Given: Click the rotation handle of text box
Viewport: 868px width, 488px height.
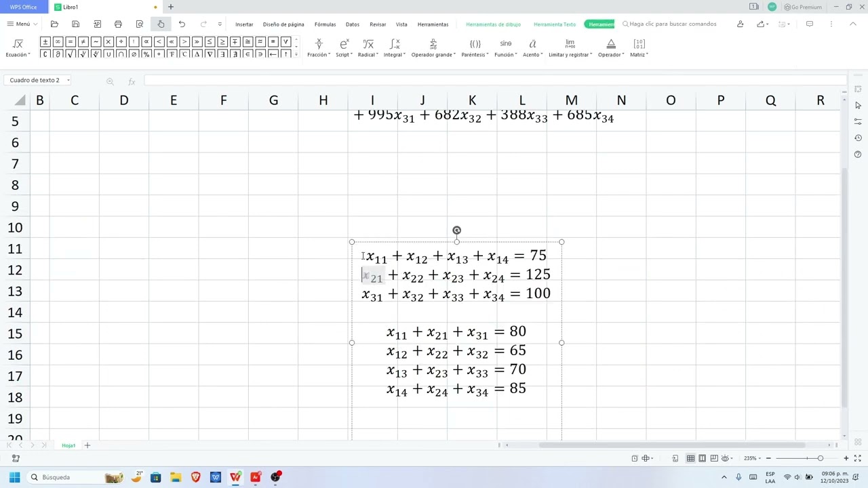Looking at the screenshot, I should (x=456, y=230).
